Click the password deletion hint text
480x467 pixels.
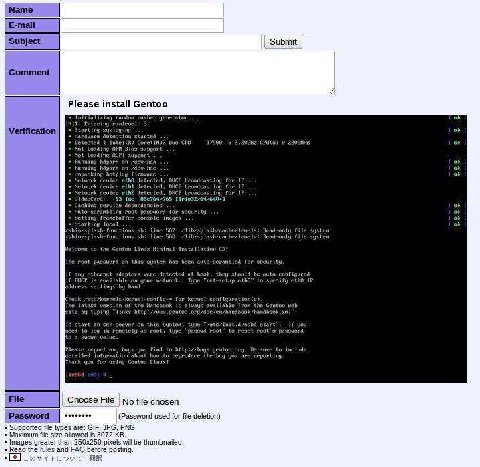[x=169, y=416]
